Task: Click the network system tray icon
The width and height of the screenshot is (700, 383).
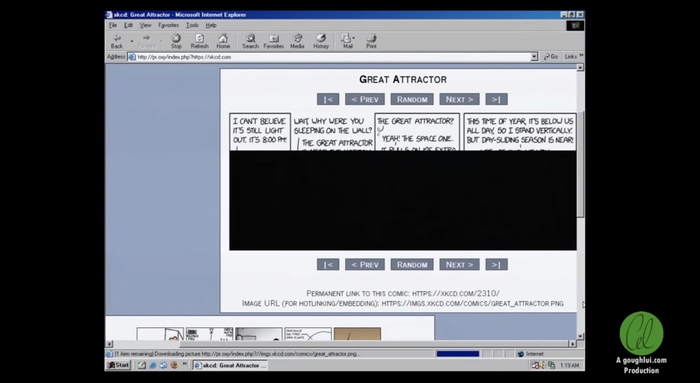Action: point(551,365)
